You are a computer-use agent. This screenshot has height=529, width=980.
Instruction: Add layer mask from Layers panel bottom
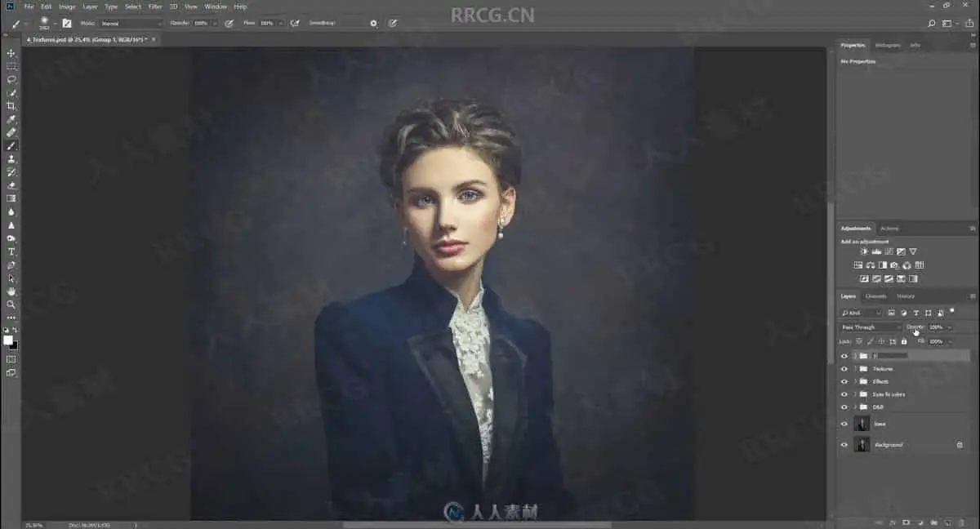coord(906,522)
